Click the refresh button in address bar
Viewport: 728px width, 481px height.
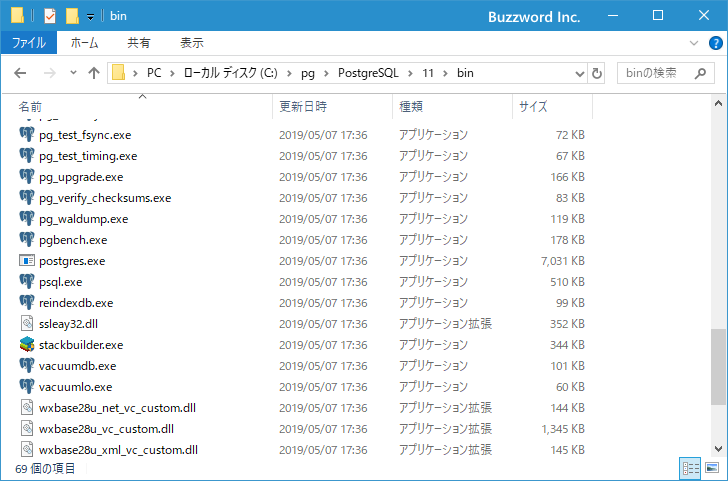click(x=597, y=73)
